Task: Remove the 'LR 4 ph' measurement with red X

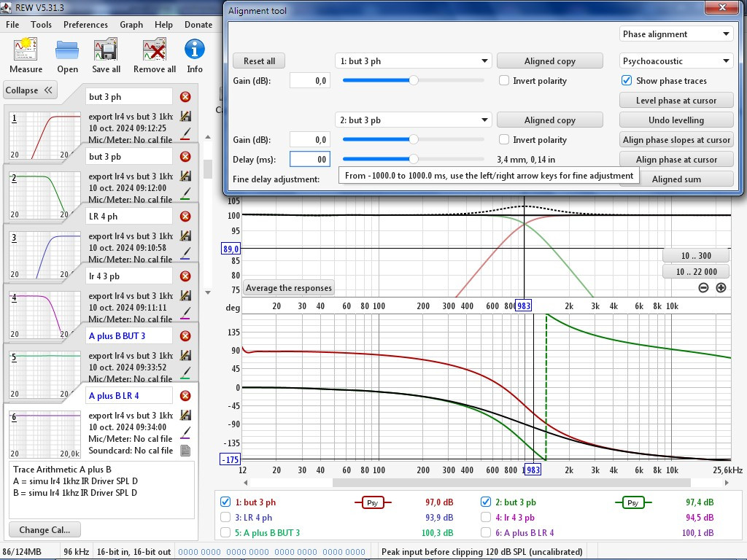Action: [x=185, y=217]
